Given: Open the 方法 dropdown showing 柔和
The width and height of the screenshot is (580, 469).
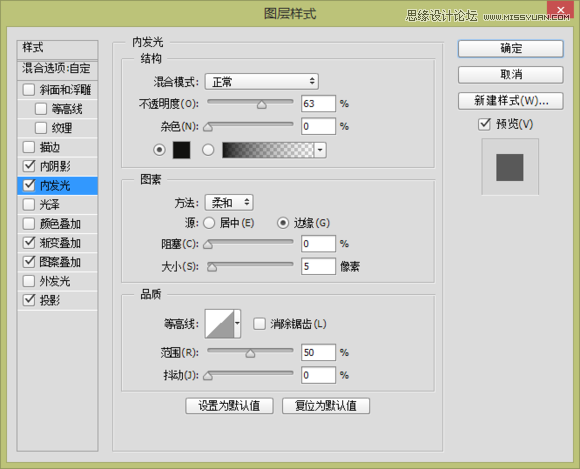Looking at the screenshot, I should click(x=229, y=203).
